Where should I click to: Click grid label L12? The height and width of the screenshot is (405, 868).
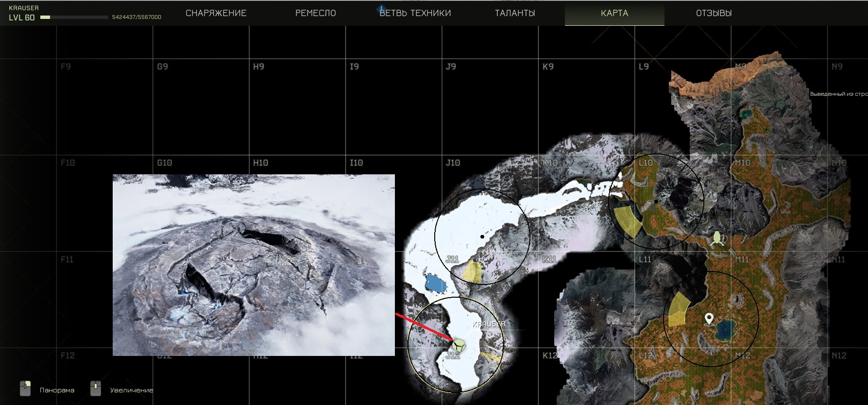click(646, 355)
